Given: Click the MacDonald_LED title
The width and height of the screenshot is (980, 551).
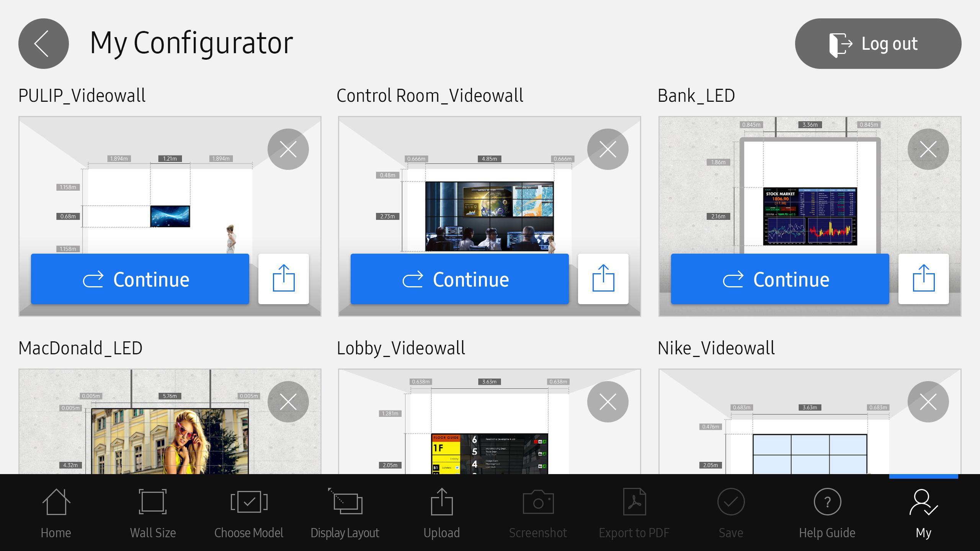Looking at the screenshot, I should pos(80,348).
